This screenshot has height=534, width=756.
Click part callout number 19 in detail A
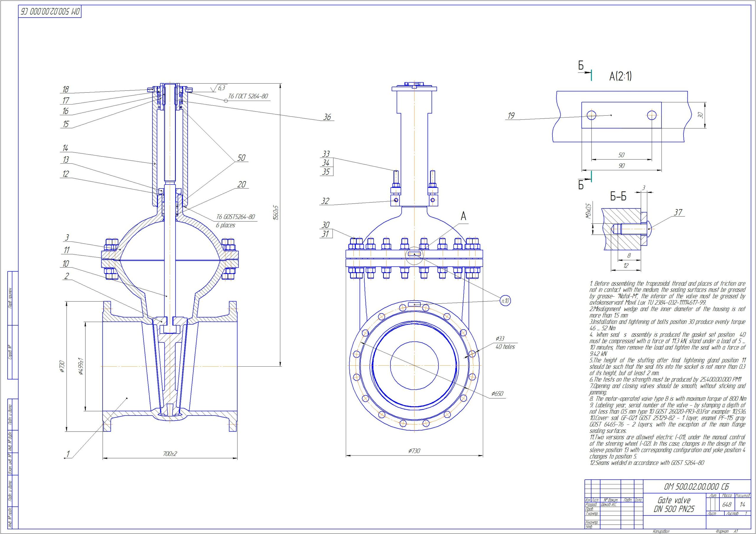pos(511,115)
